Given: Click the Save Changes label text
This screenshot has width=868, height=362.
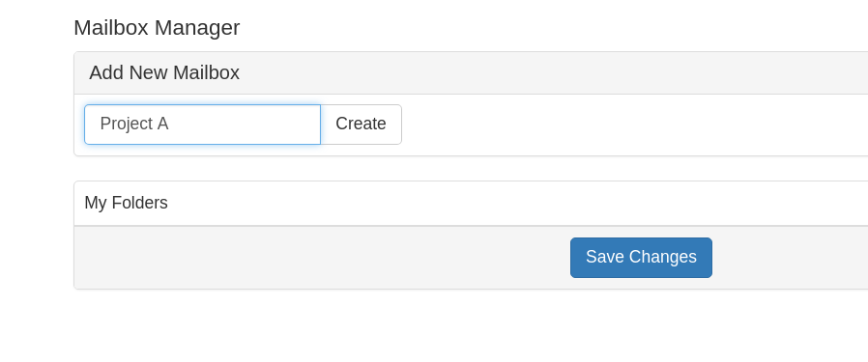Looking at the screenshot, I should 641,257.
